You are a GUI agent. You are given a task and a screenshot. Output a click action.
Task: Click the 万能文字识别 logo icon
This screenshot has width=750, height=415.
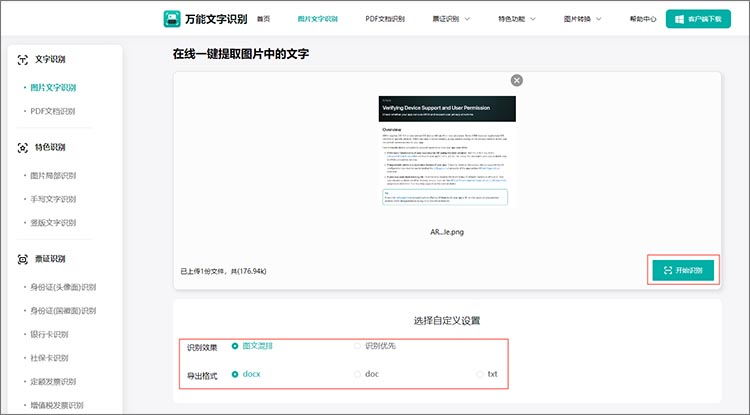(x=172, y=19)
